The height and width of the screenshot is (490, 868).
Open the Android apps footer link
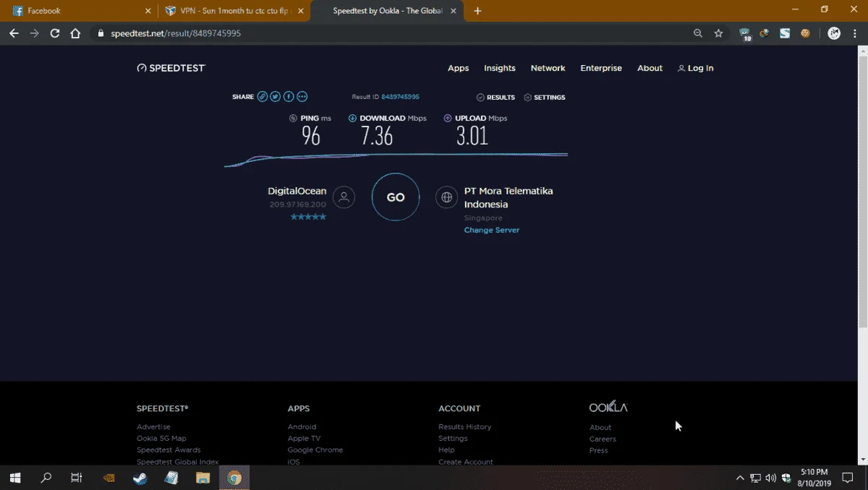(x=302, y=426)
